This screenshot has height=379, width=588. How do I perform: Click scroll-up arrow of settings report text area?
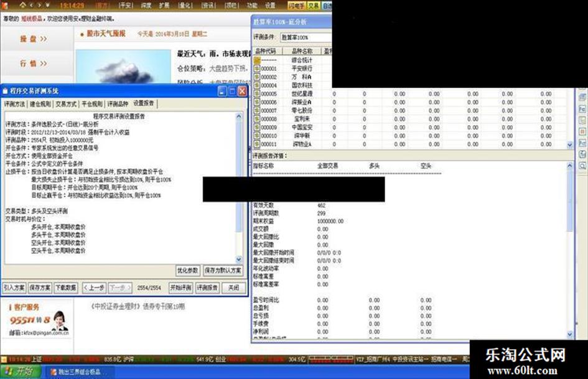239,116
